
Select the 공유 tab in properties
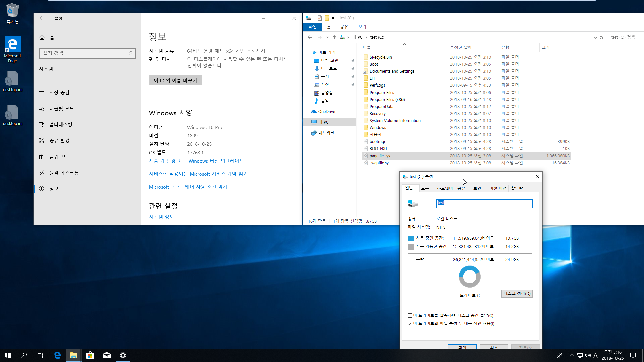(x=461, y=188)
